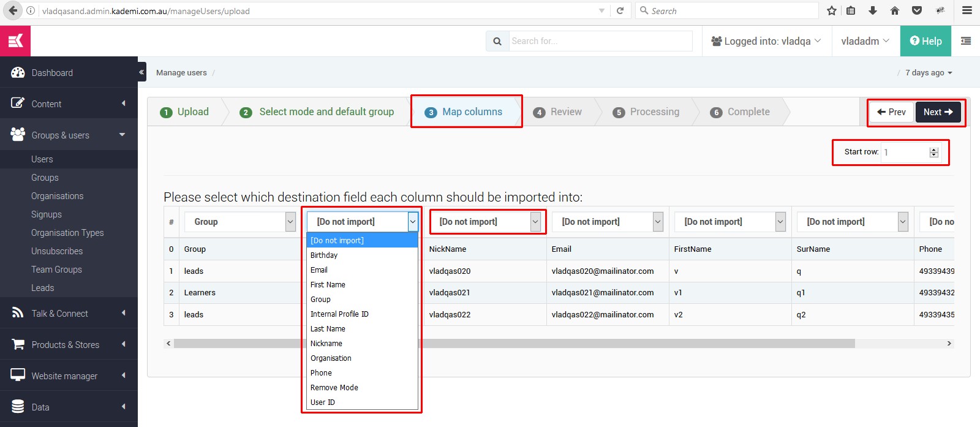
Task: Open the browser downloads arrow icon
Action: click(873, 10)
